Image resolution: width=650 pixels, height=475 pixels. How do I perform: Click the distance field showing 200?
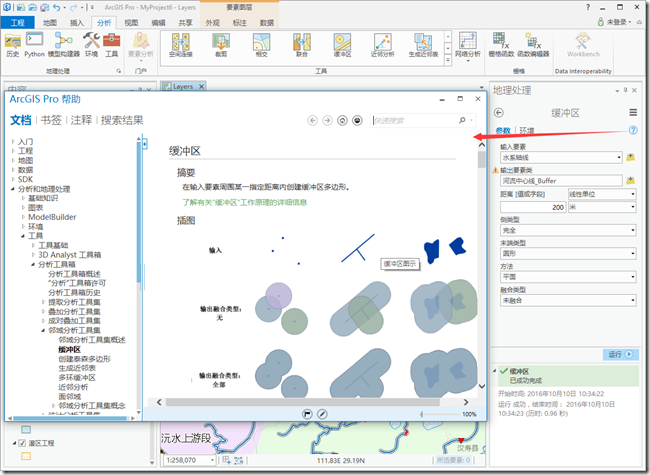(x=533, y=207)
